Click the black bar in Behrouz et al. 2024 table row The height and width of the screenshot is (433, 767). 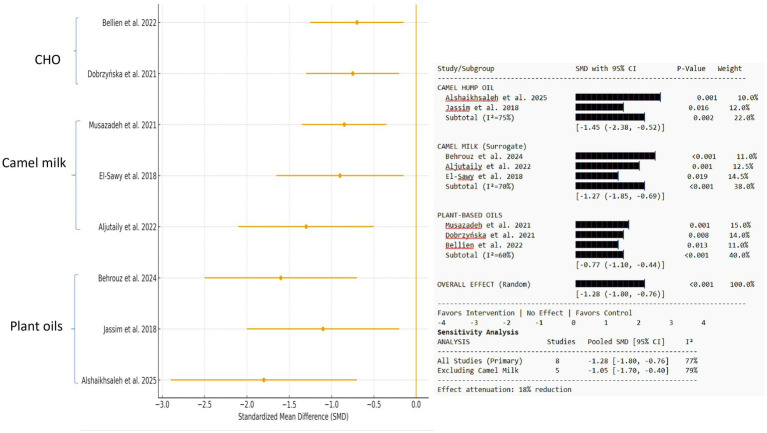[615, 156]
